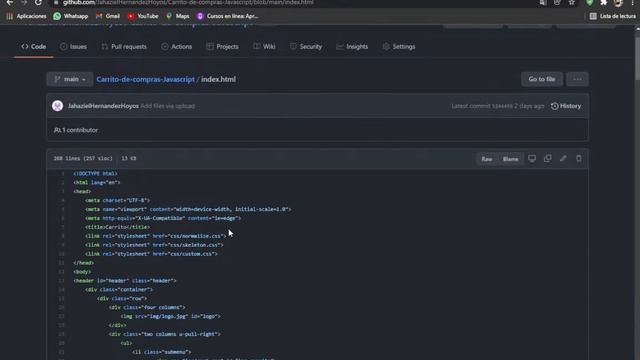Open JahazielHernandezHoyos author link
Viewport: 640px width, 360px height.
103,106
